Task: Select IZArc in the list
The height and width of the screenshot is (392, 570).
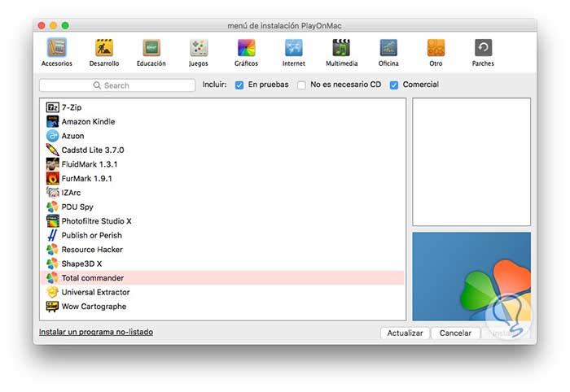Action: pyautogui.click(x=72, y=193)
